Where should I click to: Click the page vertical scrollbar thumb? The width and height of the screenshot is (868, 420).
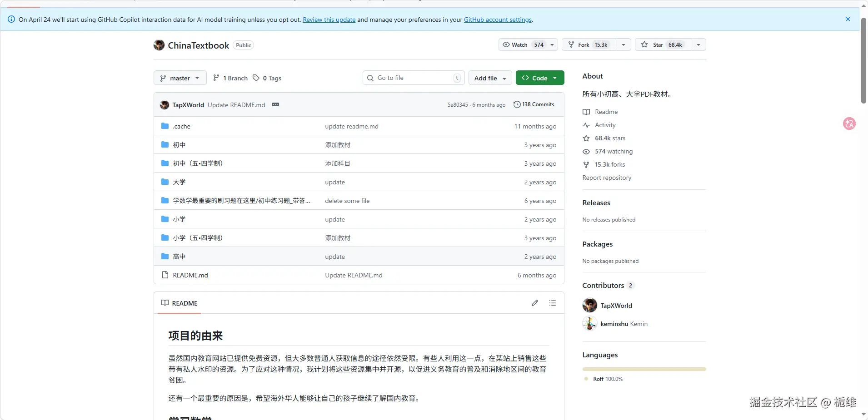coord(864,61)
